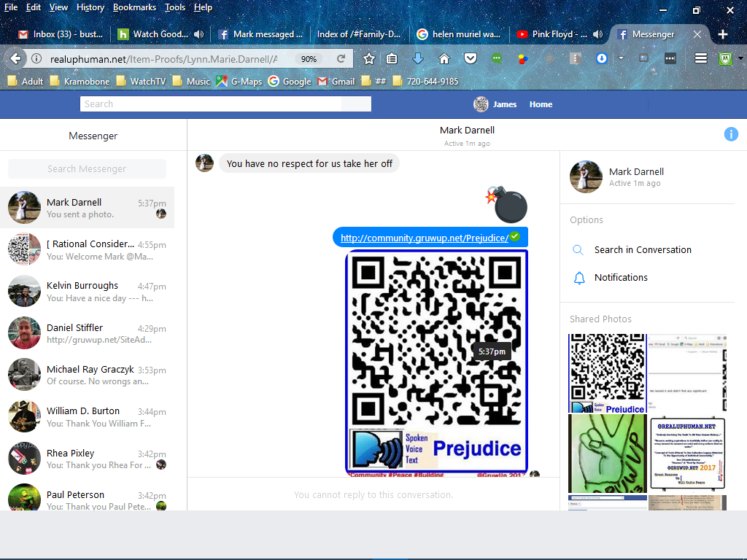Screen dimensions: 747x560
Task: Switch to the Index of /#Family-D tab
Action: 359,34
